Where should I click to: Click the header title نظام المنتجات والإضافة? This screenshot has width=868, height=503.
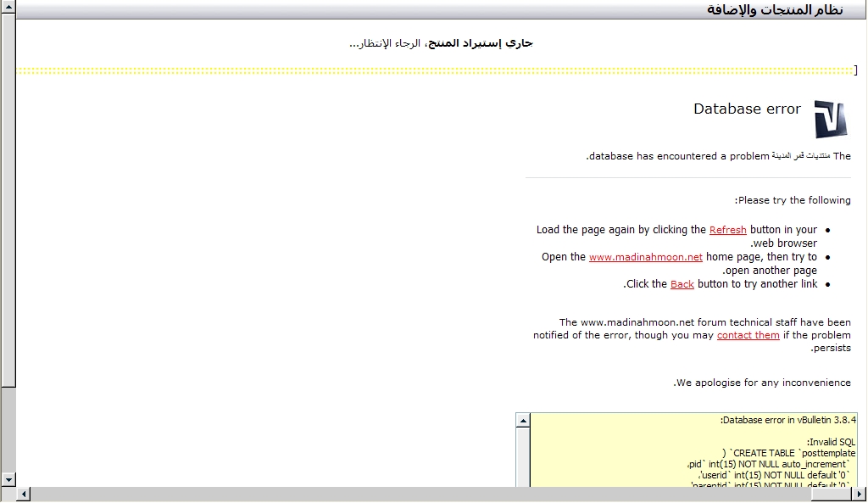click(775, 9)
